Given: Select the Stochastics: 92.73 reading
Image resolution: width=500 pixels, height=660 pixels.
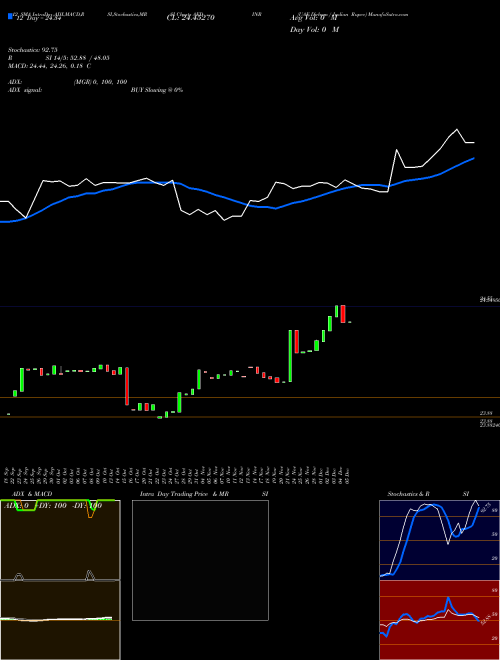Looking at the screenshot, I should 32,50.
